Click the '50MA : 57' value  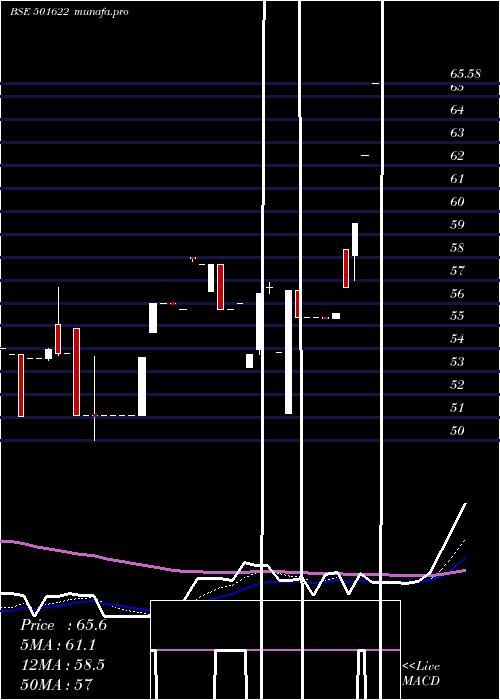click(x=57, y=684)
